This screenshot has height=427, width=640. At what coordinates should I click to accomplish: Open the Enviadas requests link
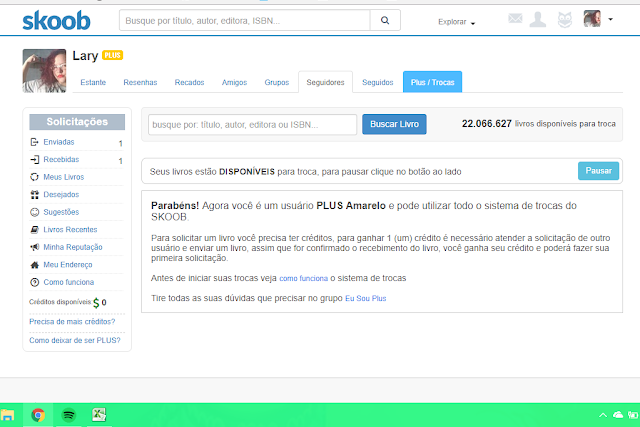pos(59,142)
